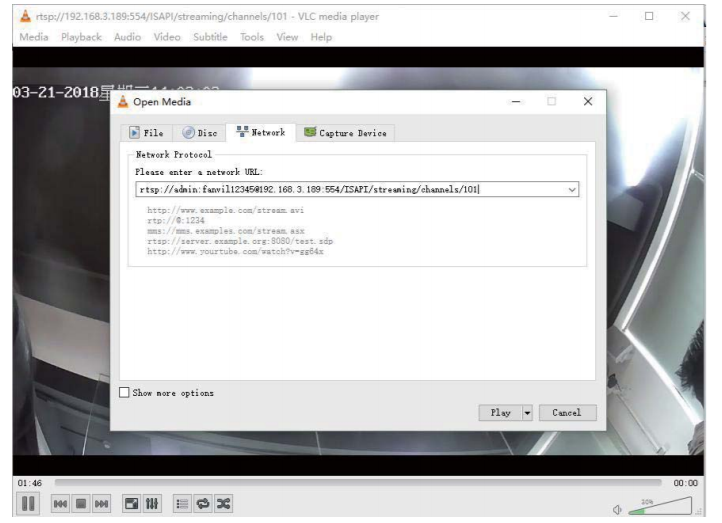The image size is (722, 523).
Task: Expand the Play button dropdown arrow
Action: pyautogui.click(x=528, y=413)
